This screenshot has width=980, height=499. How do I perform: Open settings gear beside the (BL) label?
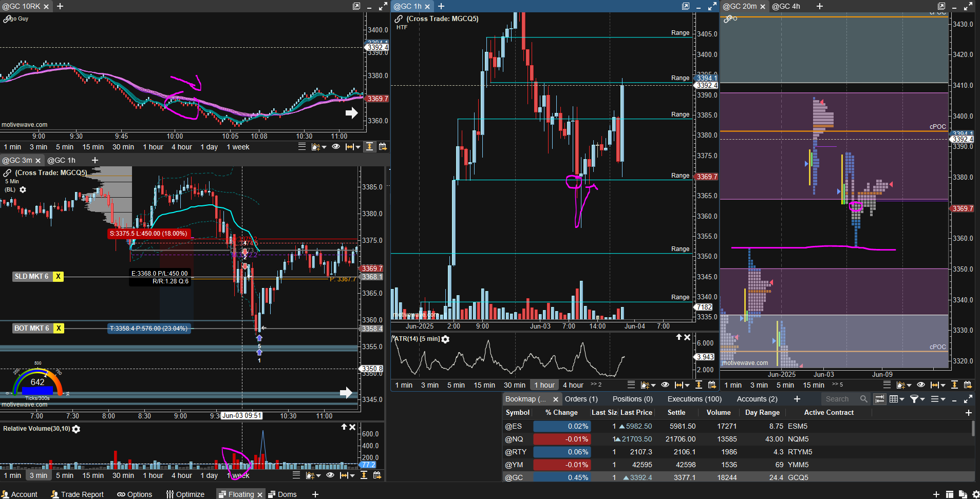pos(23,190)
